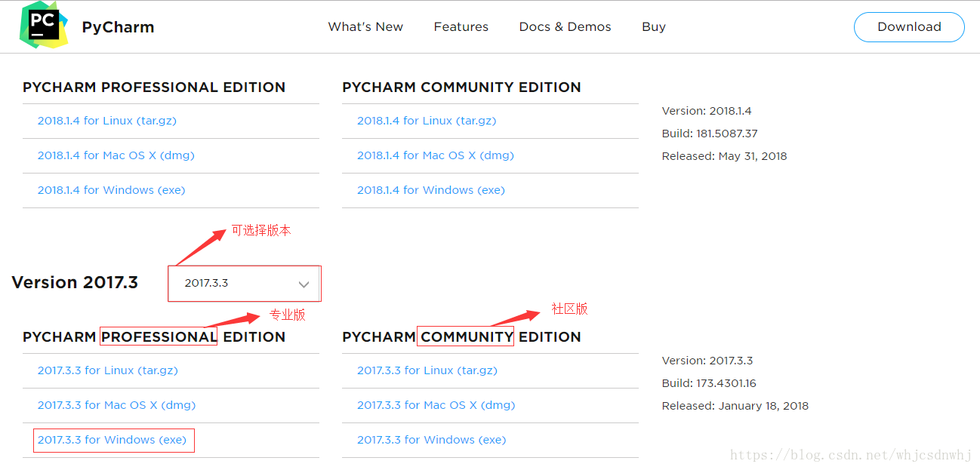Navigate to the Buy page
Image resolution: width=980 pixels, height=470 pixels.
point(654,26)
